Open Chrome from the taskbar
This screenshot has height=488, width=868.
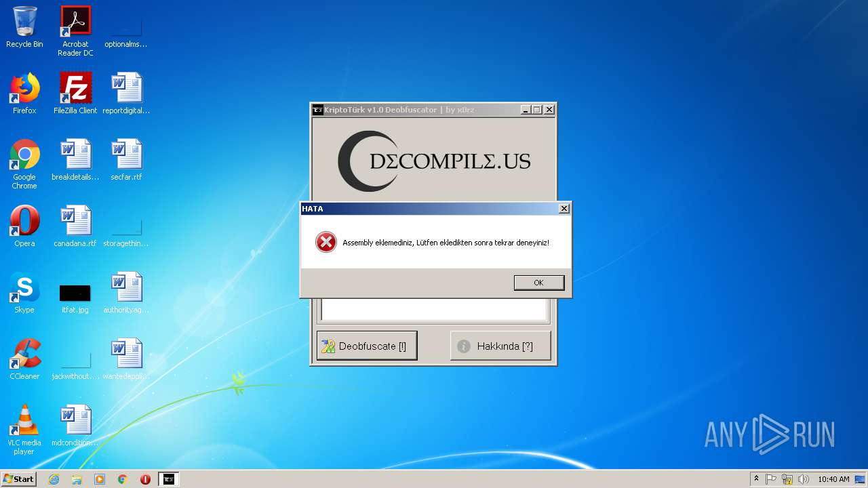pyautogui.click(x=123, y=479)
